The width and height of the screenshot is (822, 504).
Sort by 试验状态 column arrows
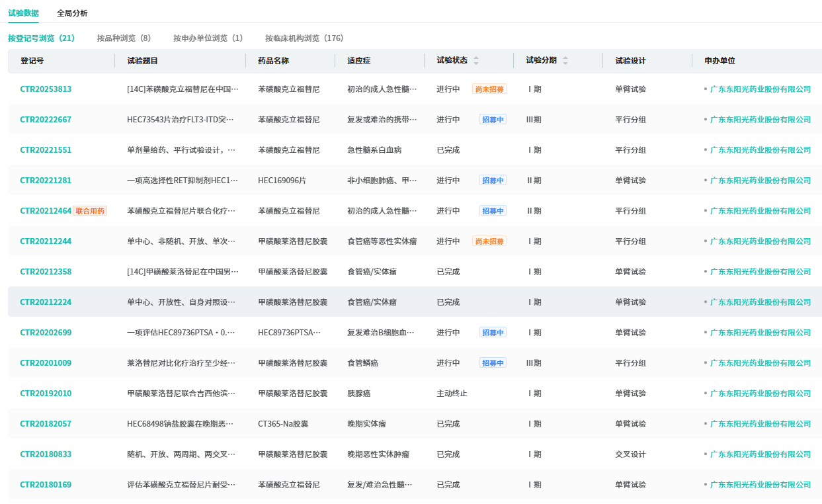pyautogui.click(x=476, y=61)
